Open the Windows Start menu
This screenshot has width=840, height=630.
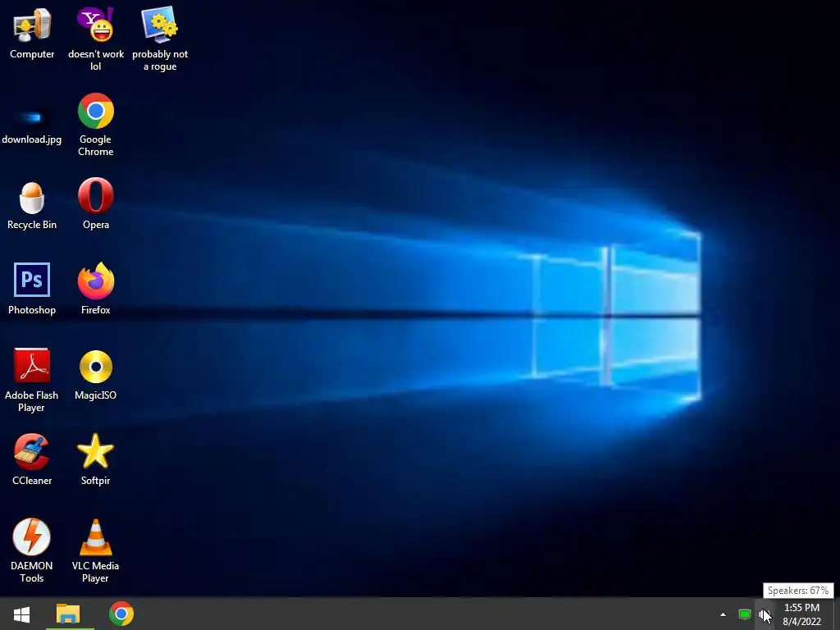pos(21,614)
